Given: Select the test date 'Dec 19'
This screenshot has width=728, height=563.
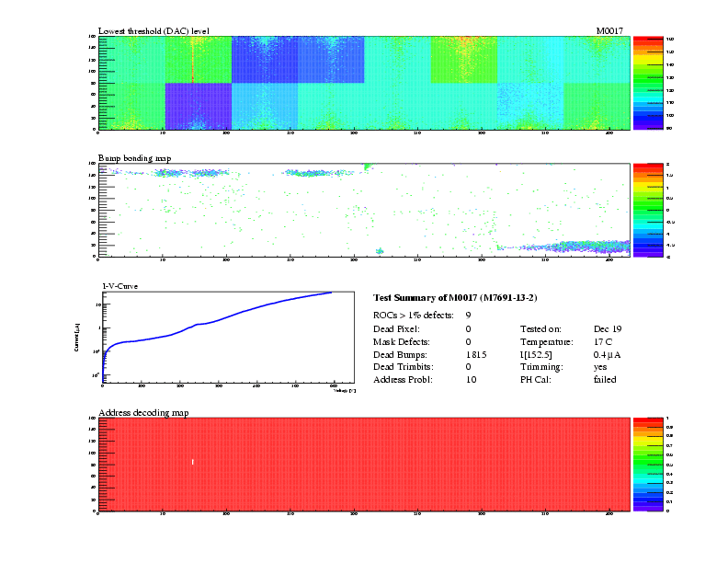Looking at the screenshot, I should (608, 329).
